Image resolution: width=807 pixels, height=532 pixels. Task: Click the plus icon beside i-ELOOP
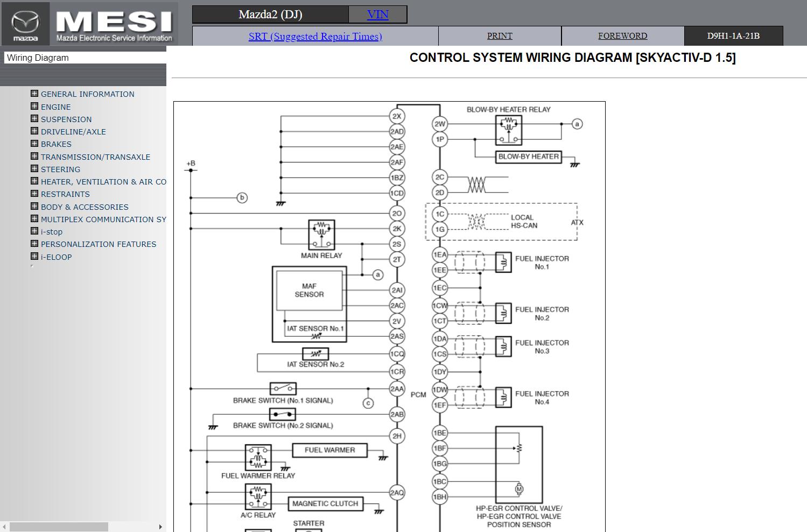point(34,256)
